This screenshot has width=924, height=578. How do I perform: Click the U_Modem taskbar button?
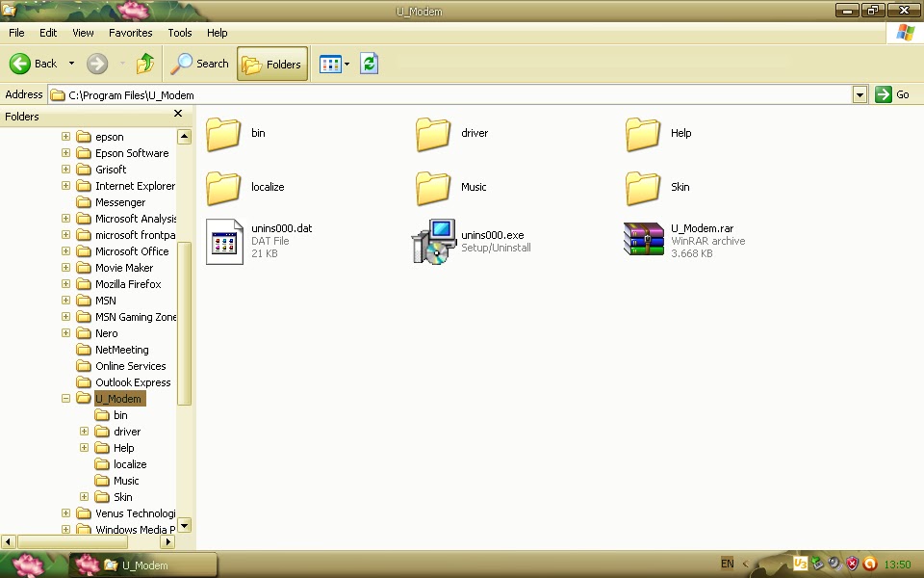point(143,565)
